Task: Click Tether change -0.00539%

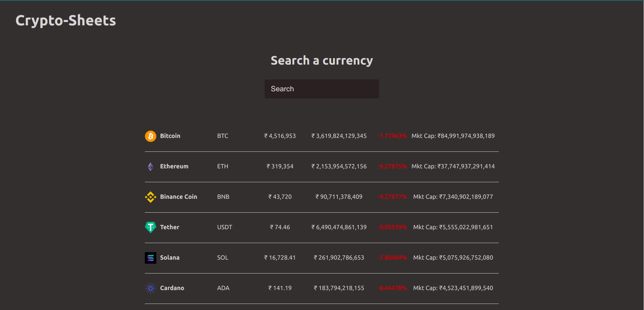Action: pos(392,227)
